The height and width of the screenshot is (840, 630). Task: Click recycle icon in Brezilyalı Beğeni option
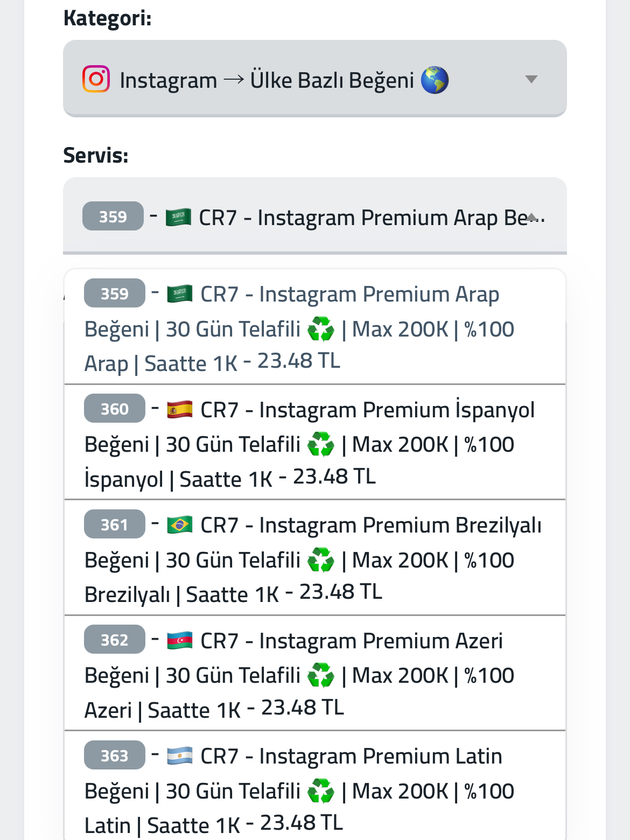(321, 560)
